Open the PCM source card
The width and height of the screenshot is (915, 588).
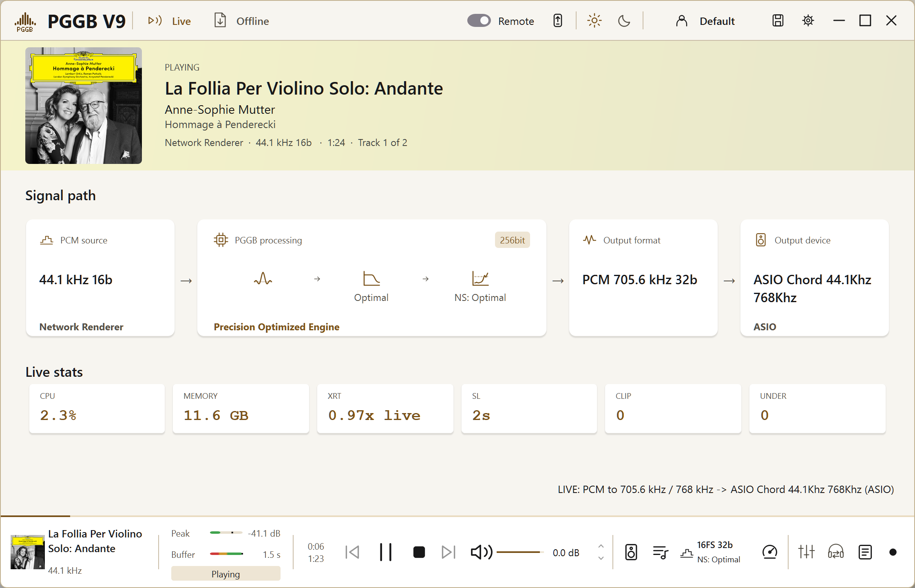[100, 278]
